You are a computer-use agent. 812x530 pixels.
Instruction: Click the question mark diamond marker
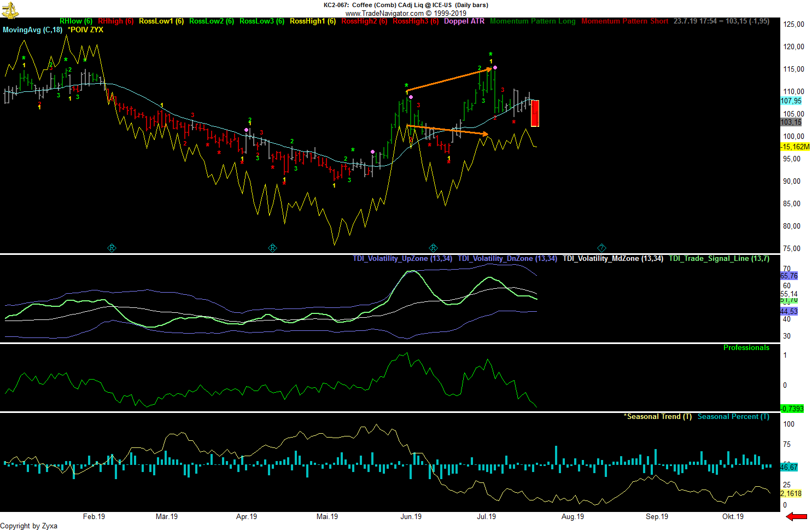pos(601,248)
